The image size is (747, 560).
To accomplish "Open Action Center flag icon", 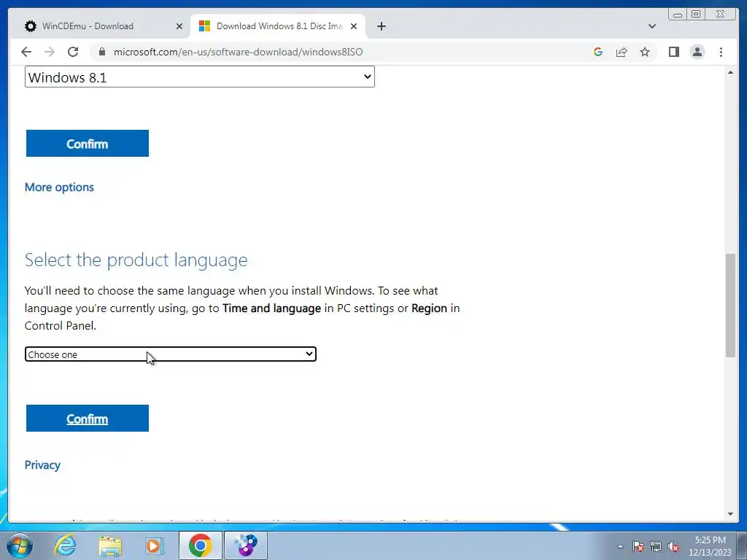I will (638, 546).
